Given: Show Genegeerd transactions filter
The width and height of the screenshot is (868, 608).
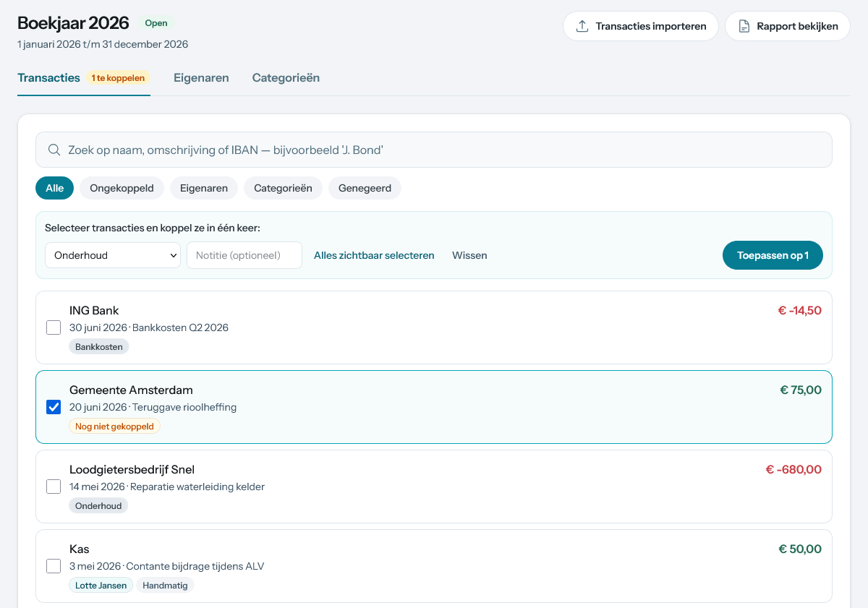Looking at the screenshot, I should [x=365, y=188].
